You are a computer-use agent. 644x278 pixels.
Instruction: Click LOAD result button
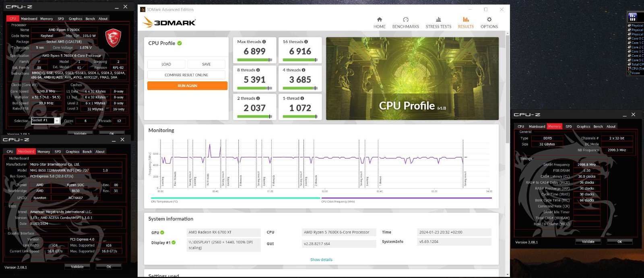coord(166,64)
